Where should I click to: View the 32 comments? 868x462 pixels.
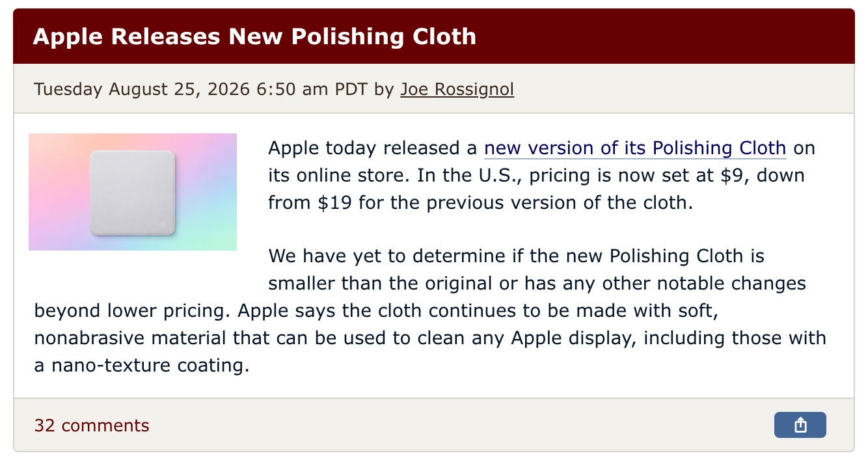click(x=92, y=426)
